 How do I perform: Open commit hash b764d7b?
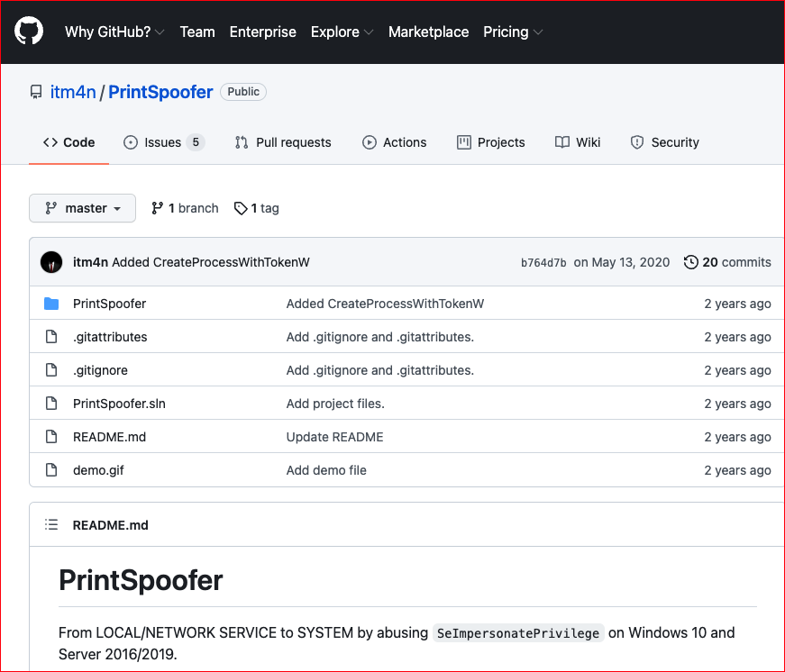pos(543,263)
